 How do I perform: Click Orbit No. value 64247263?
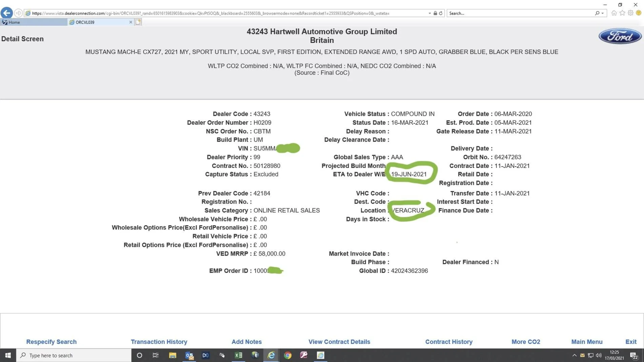(508, 157)
